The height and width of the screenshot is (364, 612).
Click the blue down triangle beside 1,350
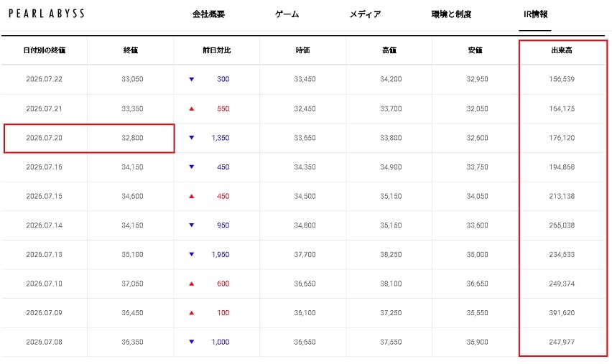pos(192,138)
